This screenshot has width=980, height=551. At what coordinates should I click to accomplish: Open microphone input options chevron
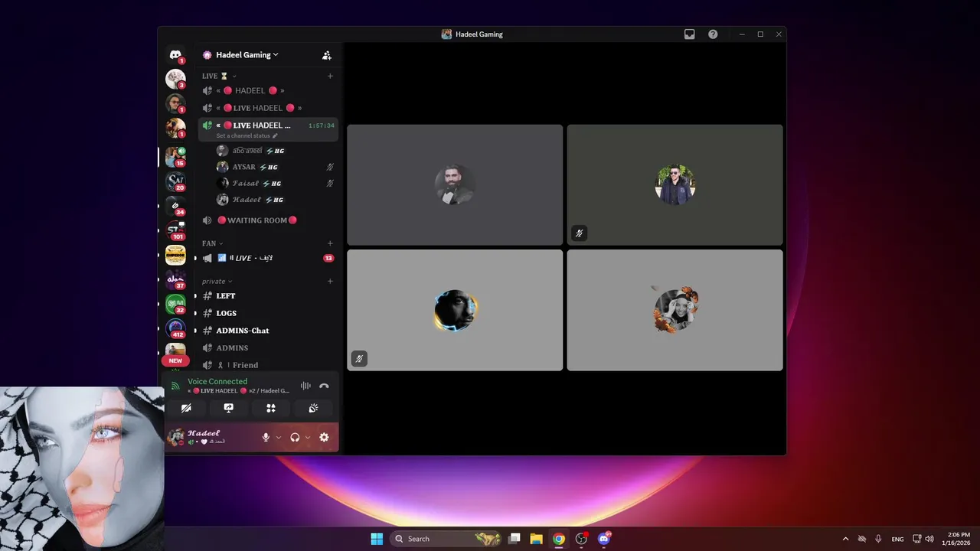(x=278, y=438)
